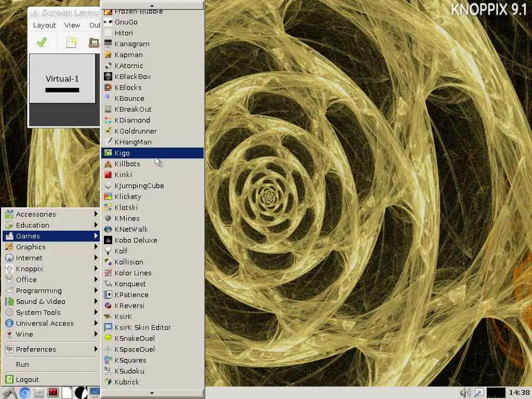Open Programming submenu
The width and height of the screenshot is (532, 399).
(x=51, y=290)
